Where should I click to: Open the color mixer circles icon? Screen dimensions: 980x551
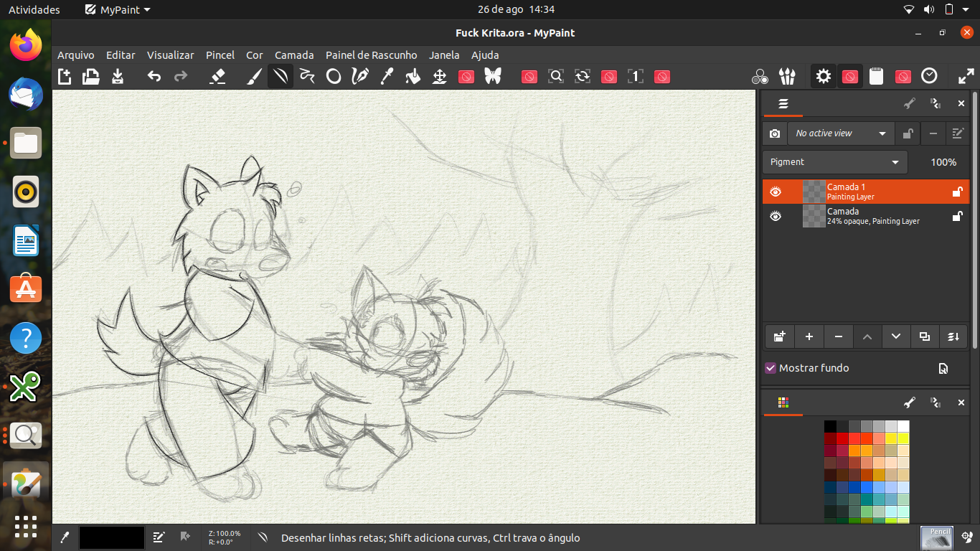tap(760, 76)
